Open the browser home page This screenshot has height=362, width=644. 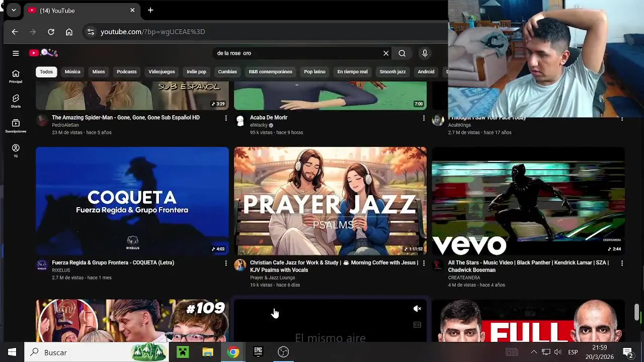point(69,32)
